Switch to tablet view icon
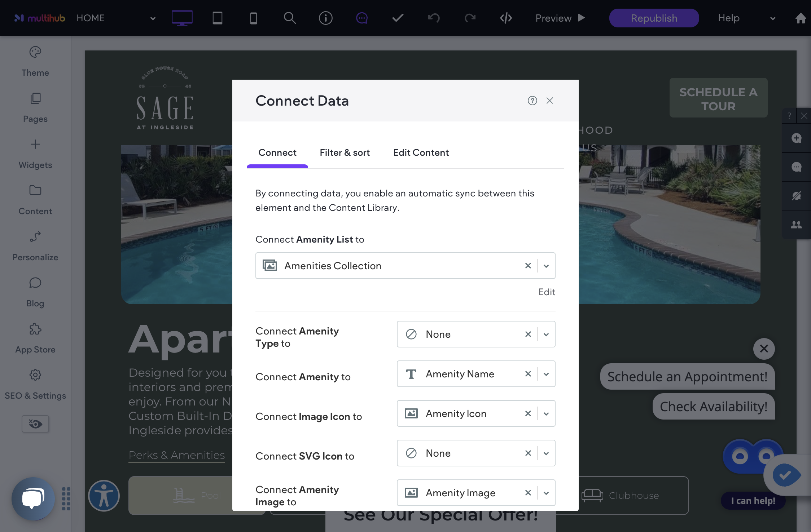The height and width of the screenshot is (532, 811). tap(218, 18)
